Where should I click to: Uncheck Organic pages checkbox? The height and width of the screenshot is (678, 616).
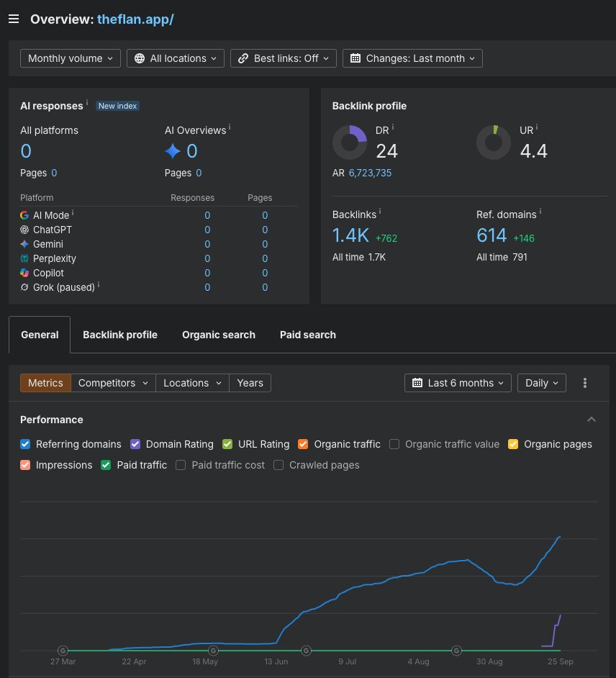(x=513, y=444)
